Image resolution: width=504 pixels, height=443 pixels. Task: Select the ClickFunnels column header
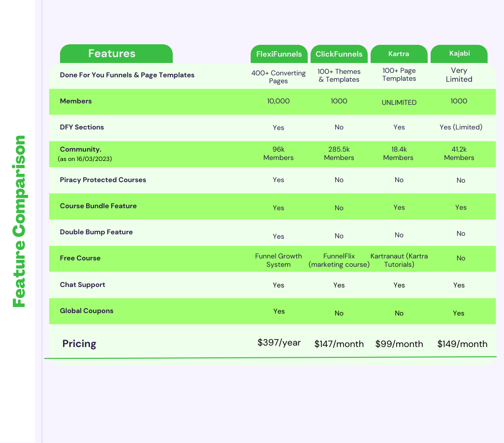click(x=339, y=54)
